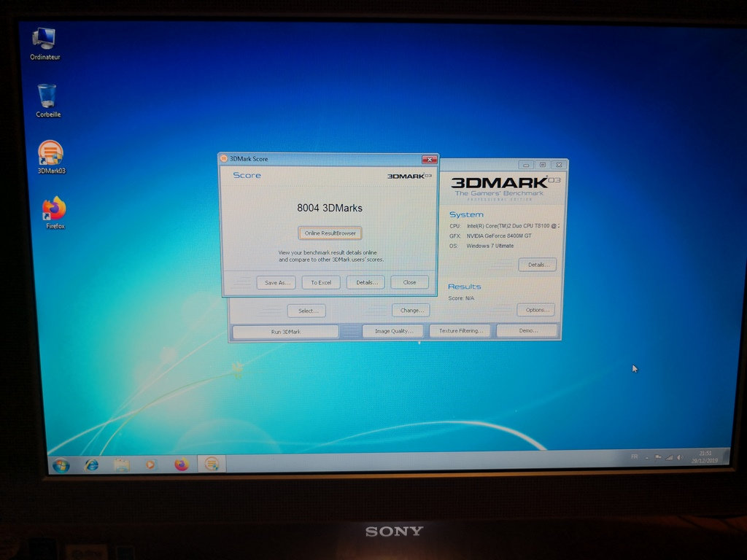The width and height of the screenshot is (747, 560).
Task: Launch the Firefox desktop shortcut
Action: click(x=55, y=213)
